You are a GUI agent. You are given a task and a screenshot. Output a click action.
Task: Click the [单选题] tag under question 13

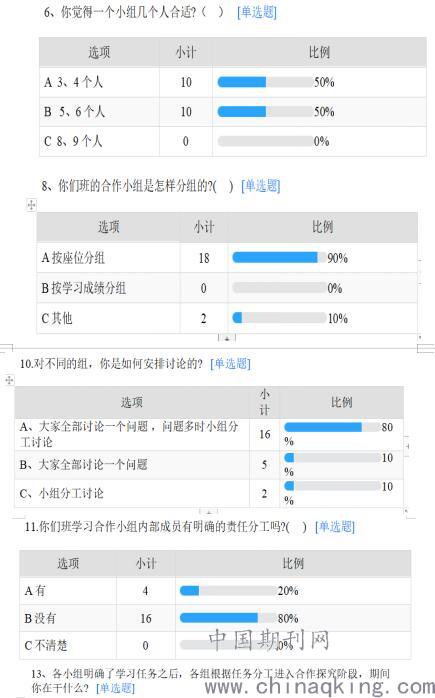point(115,688)
